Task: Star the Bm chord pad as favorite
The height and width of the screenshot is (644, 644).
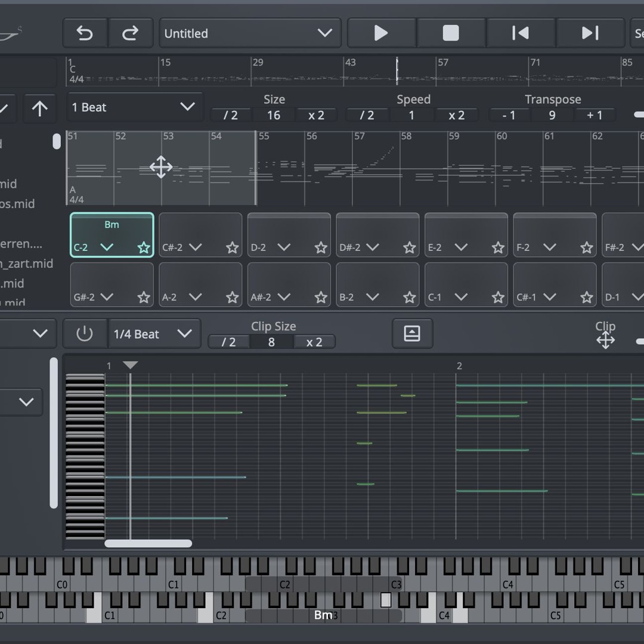Action: click(x=143, y=247)
